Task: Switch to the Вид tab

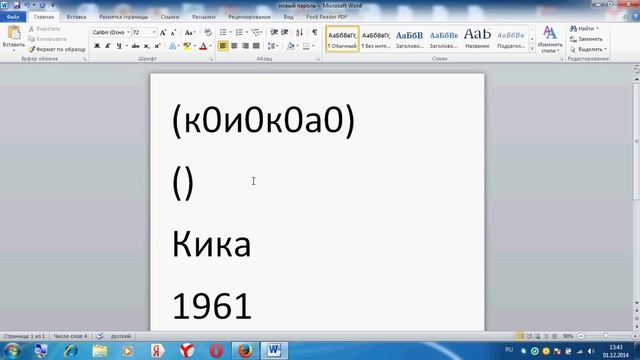Action: pyautogui.click(x=288, y=17)
